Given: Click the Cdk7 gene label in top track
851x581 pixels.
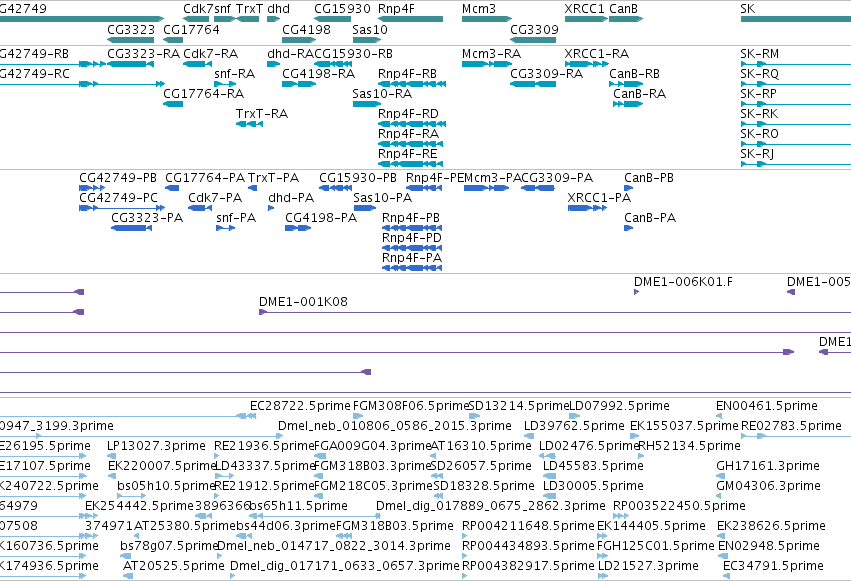Looking at the screenshot, I should pos(198,9).
